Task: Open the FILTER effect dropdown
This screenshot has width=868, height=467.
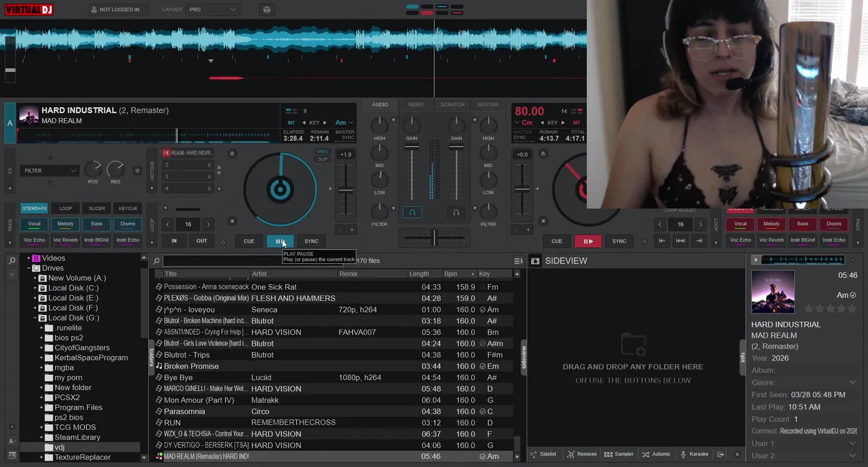Action: point(49,171)
